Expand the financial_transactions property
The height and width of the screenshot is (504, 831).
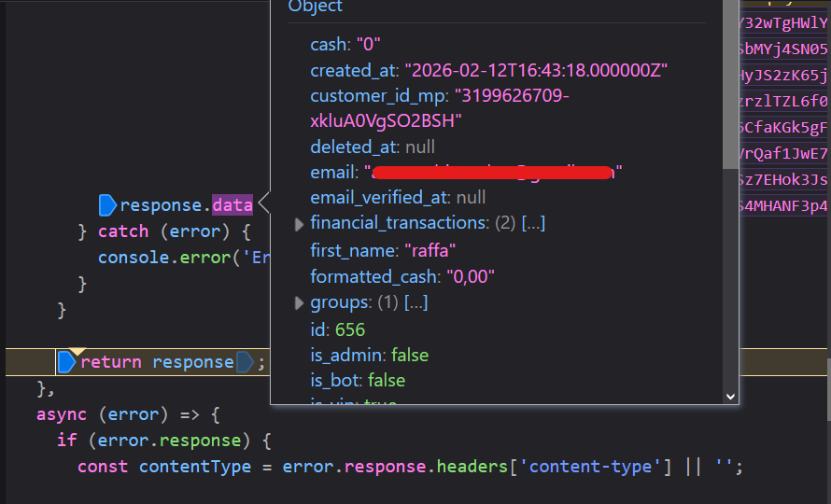(x=299, y=224)
